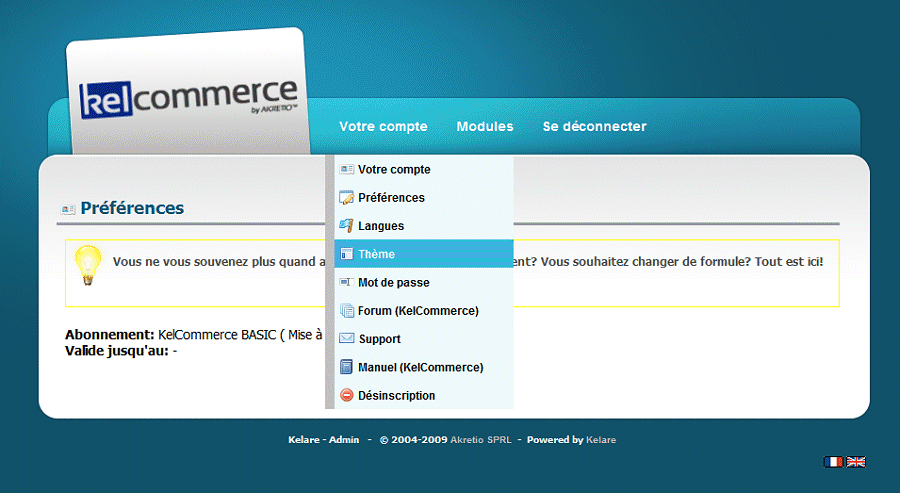This screenshot has width=900, height=493.
Task: Click the Mot de passe icon
Action: pos(347,283)
